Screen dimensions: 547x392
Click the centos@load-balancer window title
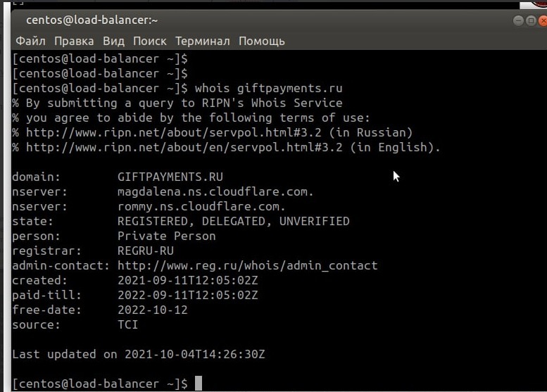coord(92,20)
